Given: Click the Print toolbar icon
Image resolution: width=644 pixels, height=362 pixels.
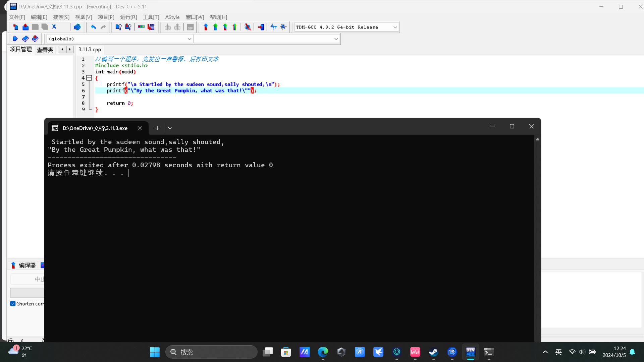Looking at the screenshot, I should coord(77,27).
